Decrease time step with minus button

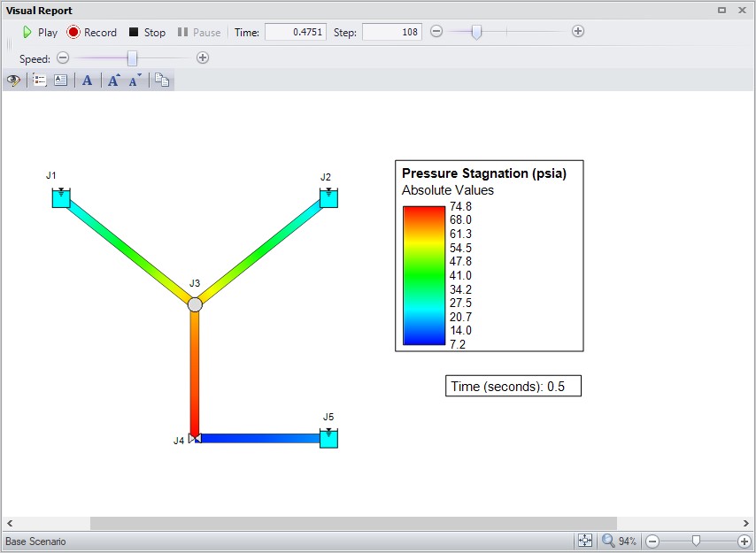pyautogui.click(x=436, y=31)
